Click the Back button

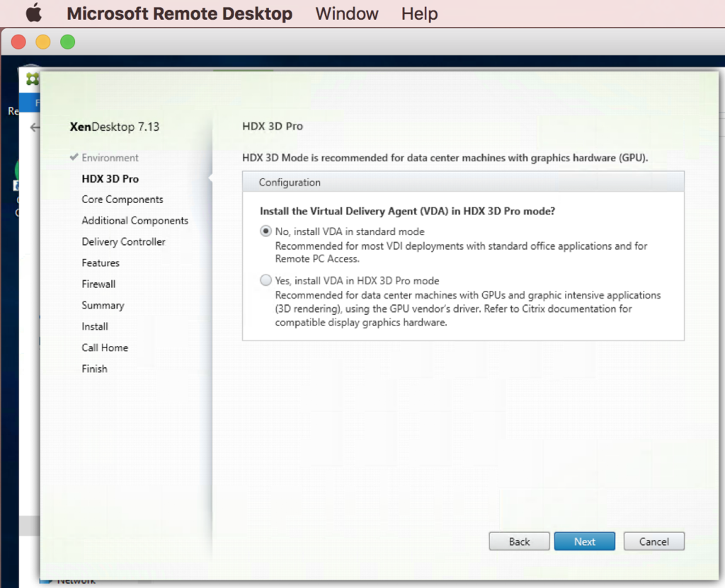[x=519, y=541]
